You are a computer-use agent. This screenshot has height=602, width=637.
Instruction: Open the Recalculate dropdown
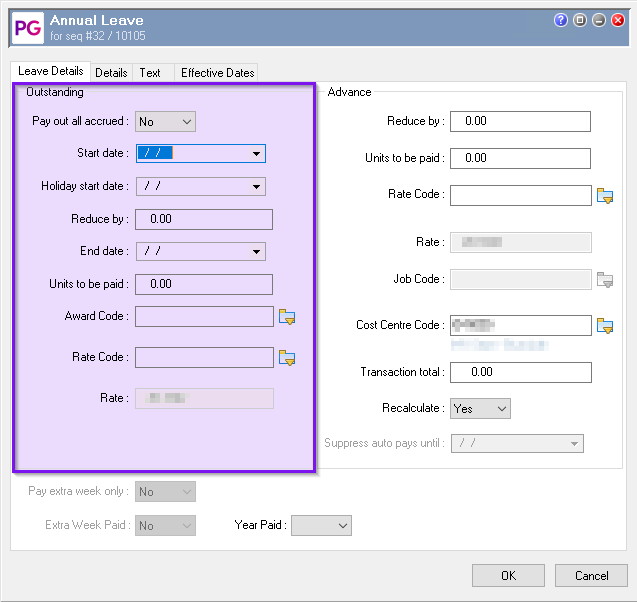[480, 409]
